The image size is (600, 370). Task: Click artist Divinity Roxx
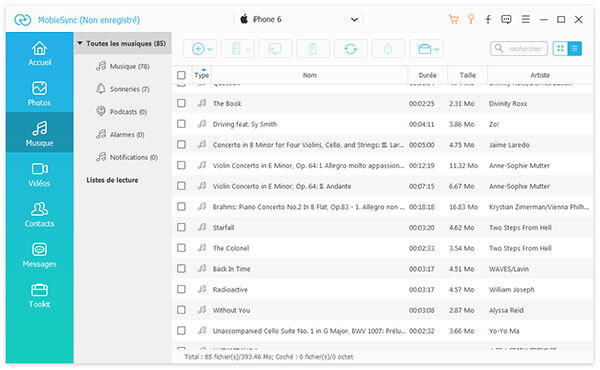(508, 103)
